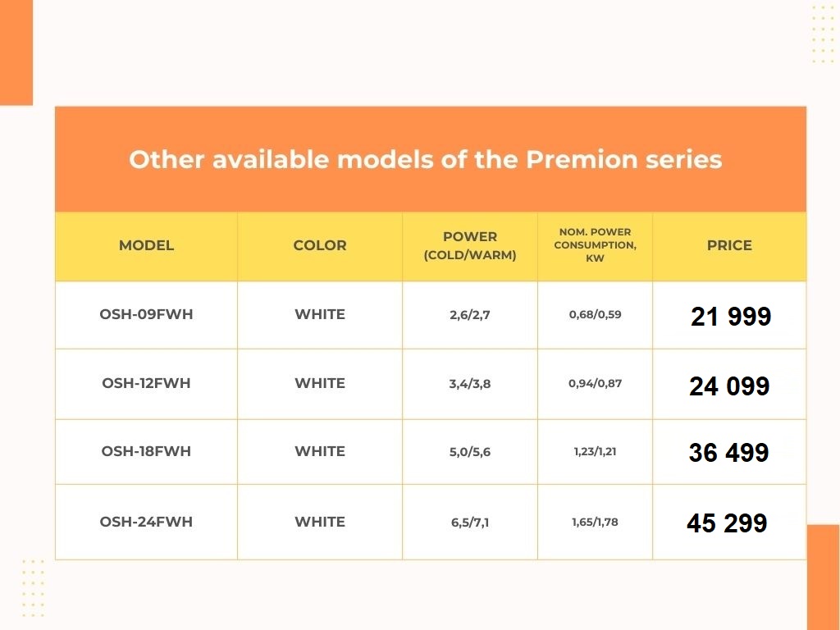The width and height of the screenshot is (840, 630).
Task: Click the consumption value 0,68/0,59
Action: 595,314
